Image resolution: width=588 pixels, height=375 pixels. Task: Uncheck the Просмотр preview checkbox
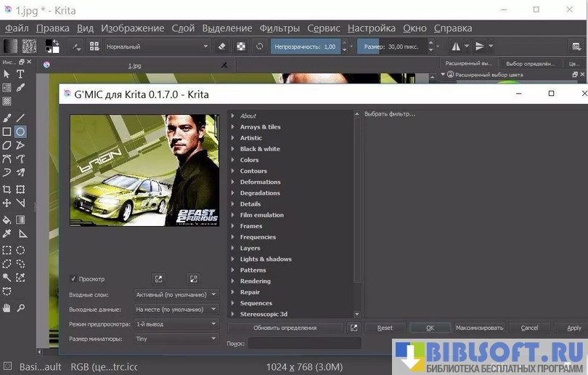pos(73,279)
